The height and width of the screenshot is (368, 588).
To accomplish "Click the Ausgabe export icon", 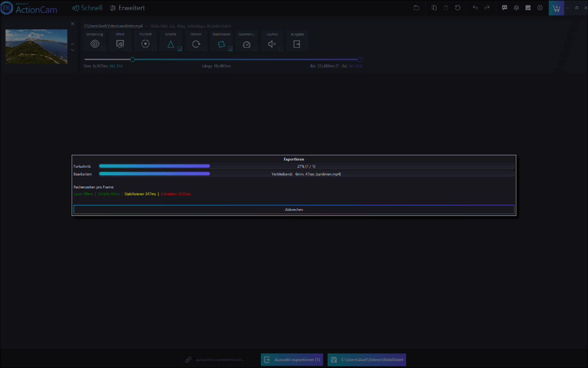I will [x=297, y=44].
